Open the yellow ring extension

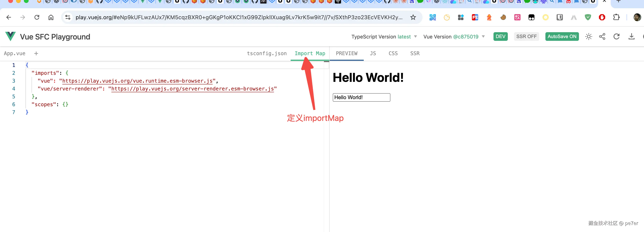tap(545, 17)
